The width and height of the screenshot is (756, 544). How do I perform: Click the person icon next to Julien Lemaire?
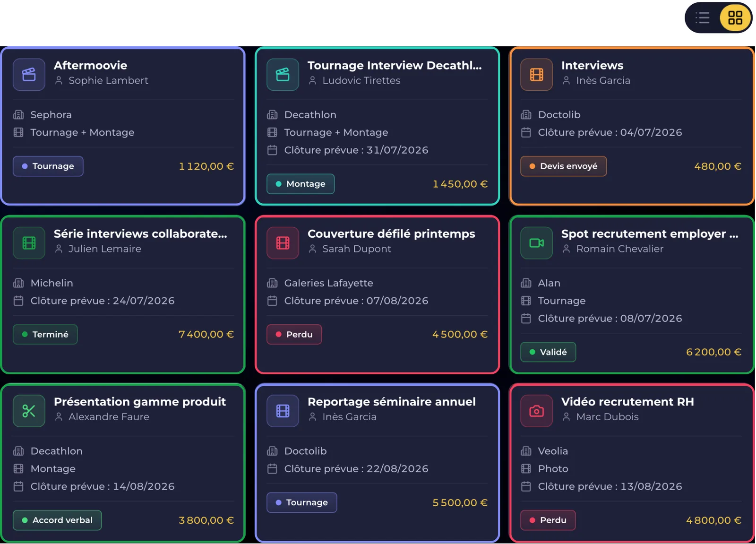tap(59, 249)
